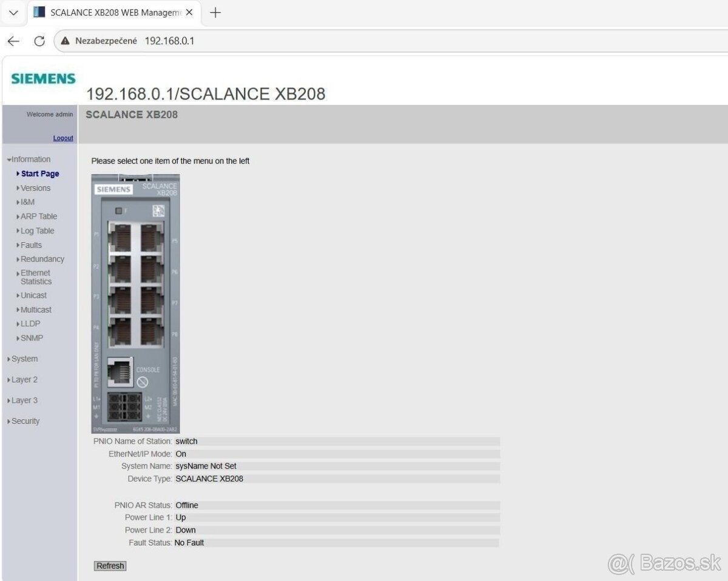The height and width of the screenshot is (581, 728).
Task: Click the PNIO AR Status value 'Offline'
Action: coord(187,505)
